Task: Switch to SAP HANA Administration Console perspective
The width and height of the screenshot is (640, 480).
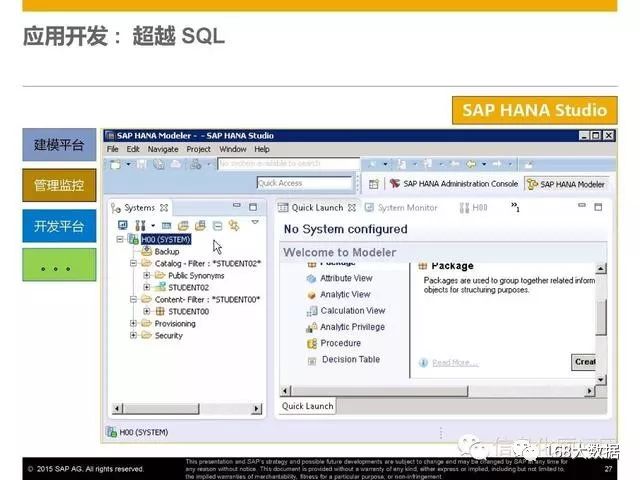Action: pos(454,184)
